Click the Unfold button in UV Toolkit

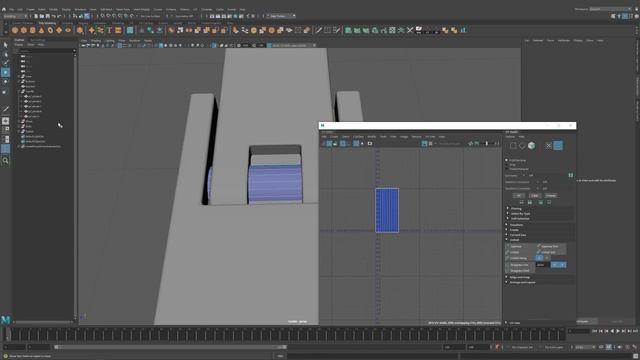(x=520, y=252)
